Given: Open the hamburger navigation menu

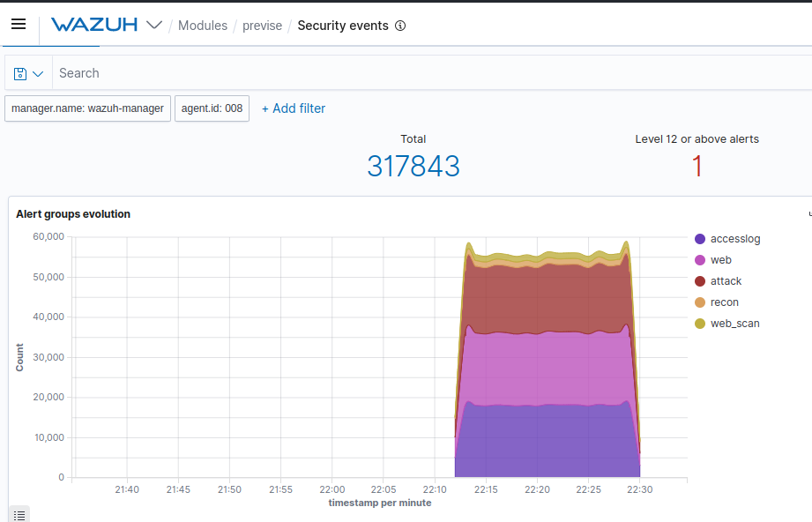Looking at the screenshot, I should coord(19,24).
